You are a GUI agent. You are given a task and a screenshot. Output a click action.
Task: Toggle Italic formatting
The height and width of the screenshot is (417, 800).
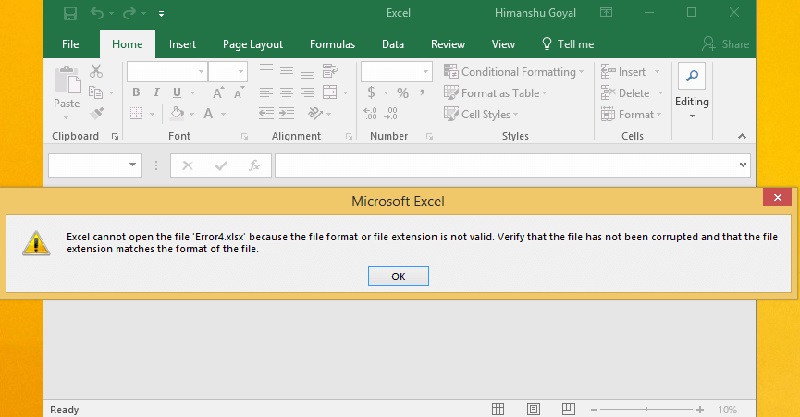[x=156, y=92]
